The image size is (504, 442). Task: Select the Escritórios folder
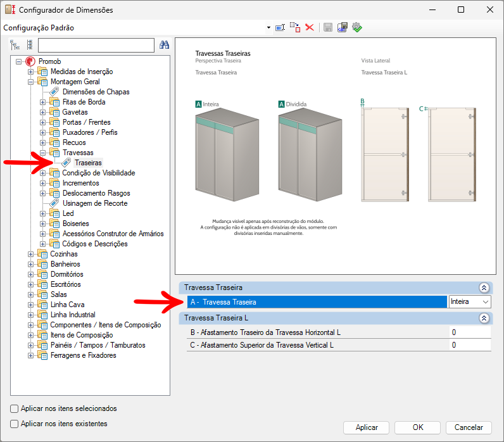point(66,284)
